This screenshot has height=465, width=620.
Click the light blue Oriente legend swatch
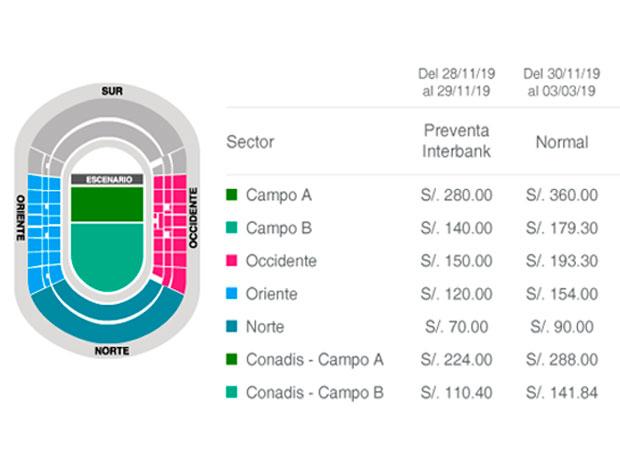pyautogui.click(x=232, y=293)
